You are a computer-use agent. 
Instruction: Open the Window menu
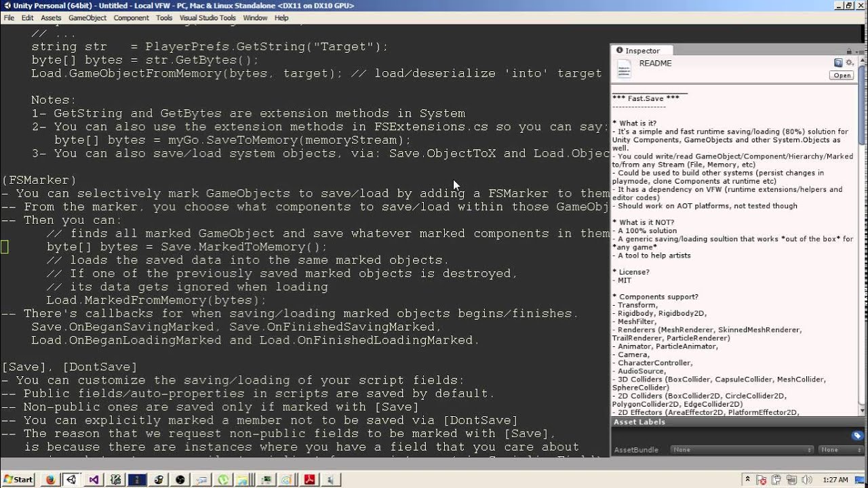[255, 18]
